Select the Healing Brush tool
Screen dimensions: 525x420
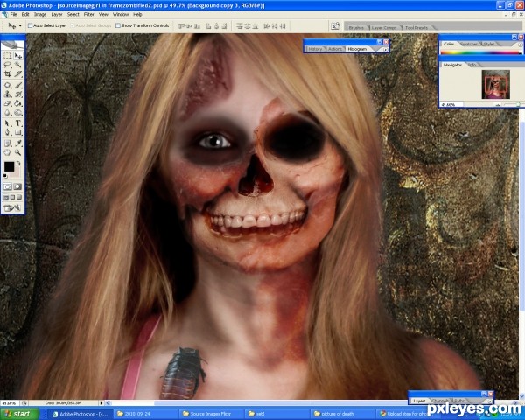7,85
